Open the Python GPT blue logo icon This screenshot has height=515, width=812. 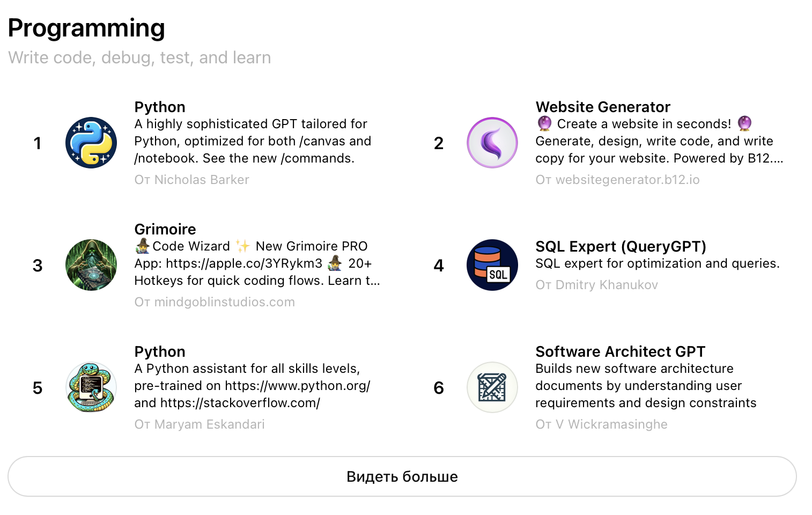[91, 143]
